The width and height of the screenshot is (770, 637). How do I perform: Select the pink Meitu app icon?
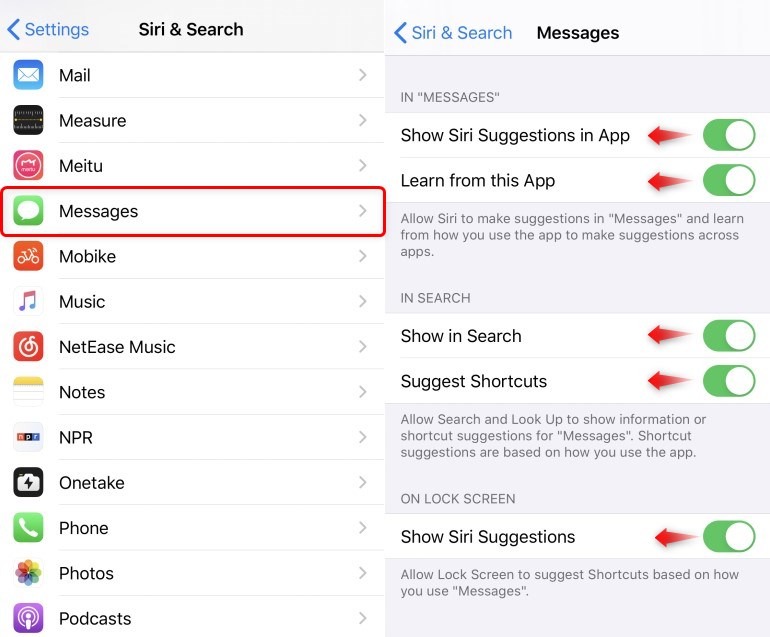point(28,166)
